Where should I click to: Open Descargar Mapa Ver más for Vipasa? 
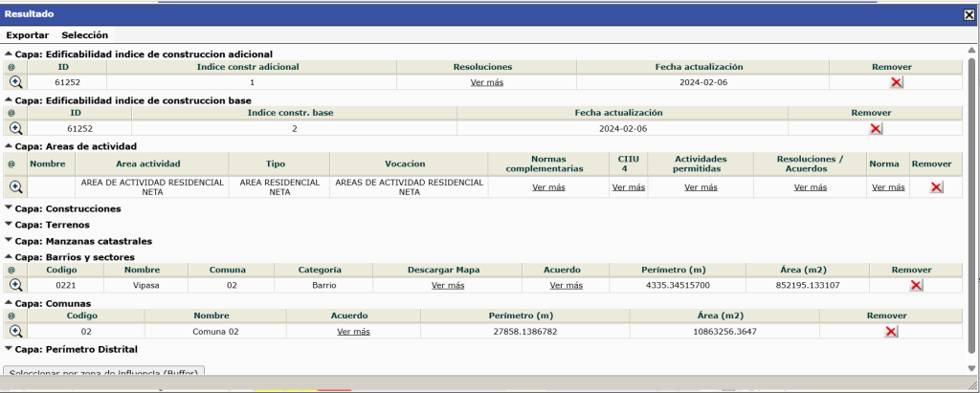(448, 285)
